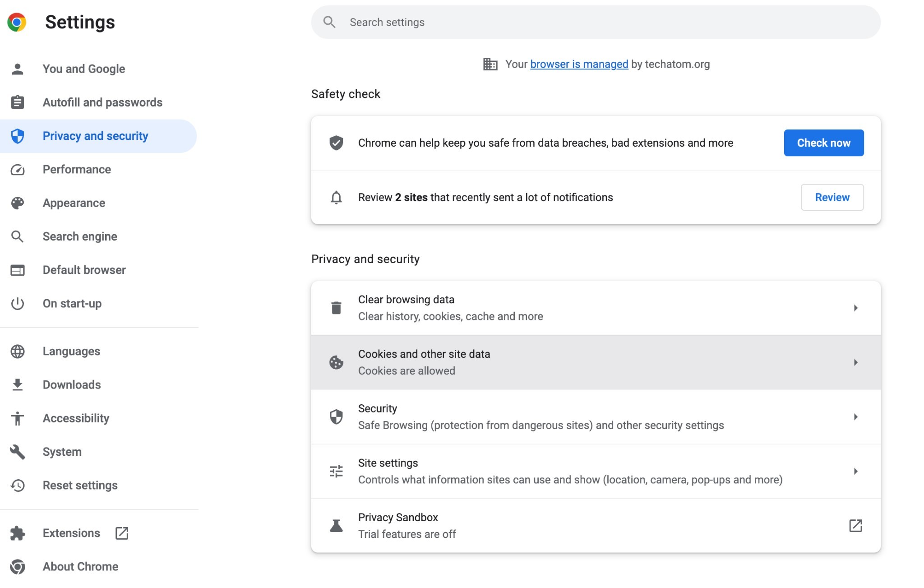Screen dimensions: 924x588
Task: Open the 'browser is managed' link
Action: point(579,64)
